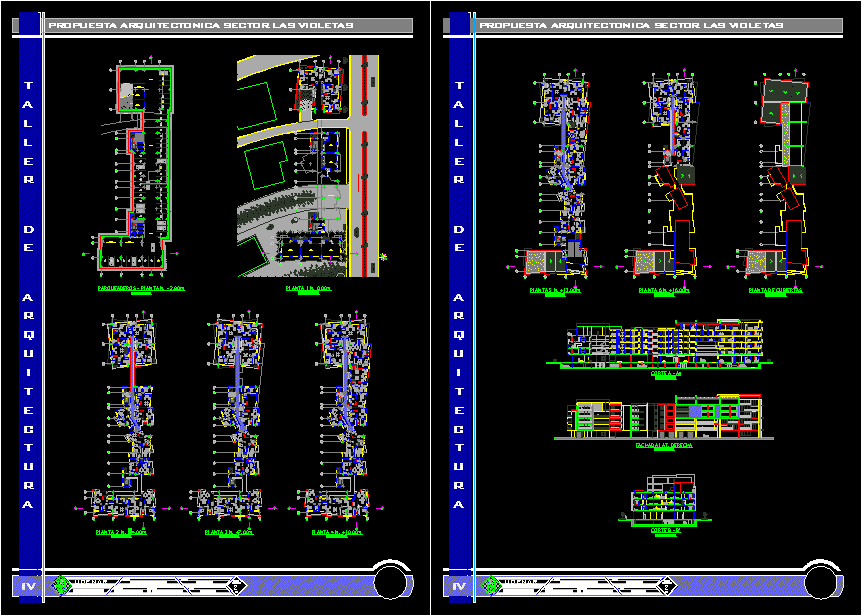Select the Planta de Cubiertas roof plan
The height and width of the screenshot is (616, 862).
click(x=781, y=177)
